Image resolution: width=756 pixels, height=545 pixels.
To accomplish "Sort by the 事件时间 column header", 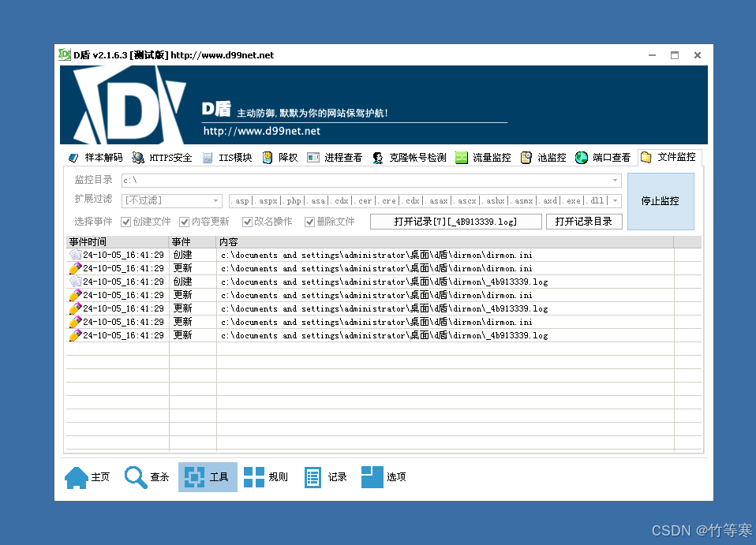I will tap(118, 242).
